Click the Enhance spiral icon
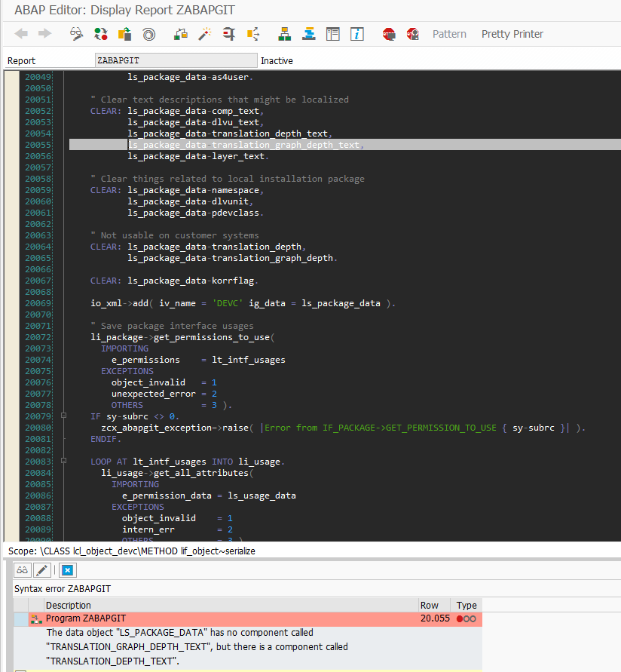Screen dimensions: 621x672 point(148,34)
